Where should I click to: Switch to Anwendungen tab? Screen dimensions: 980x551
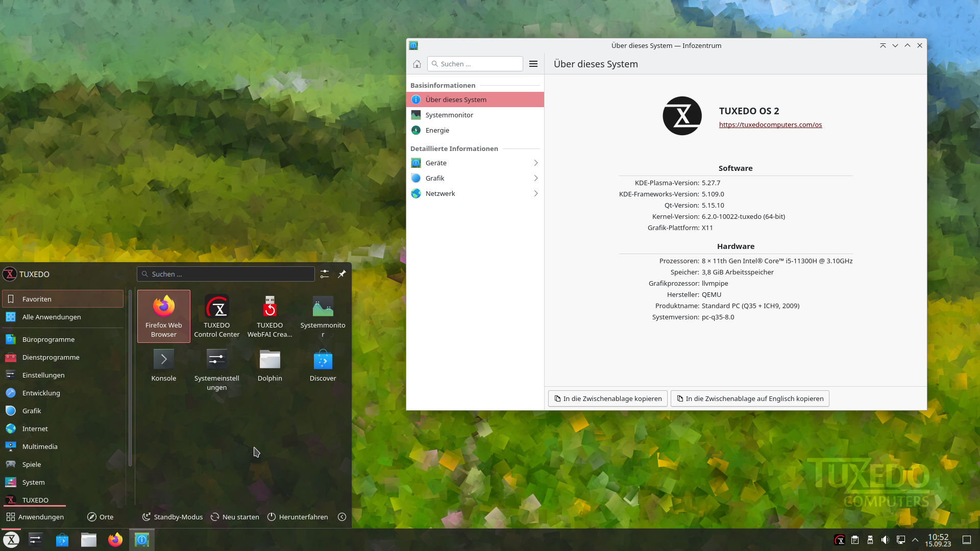(35, 517)
